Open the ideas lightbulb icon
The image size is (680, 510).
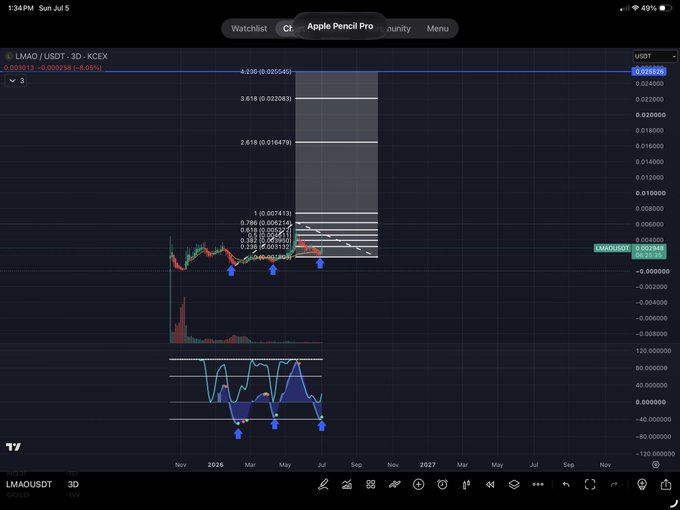(642, 484)
